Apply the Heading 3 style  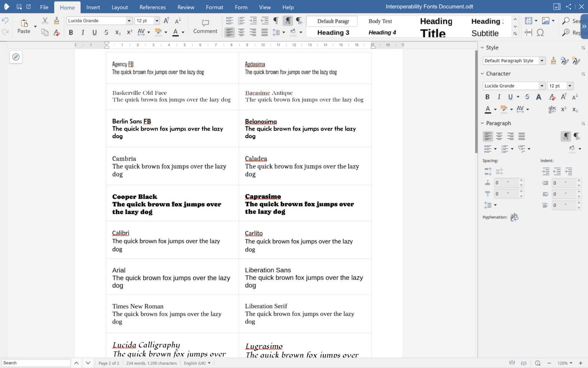coord(333,33)
